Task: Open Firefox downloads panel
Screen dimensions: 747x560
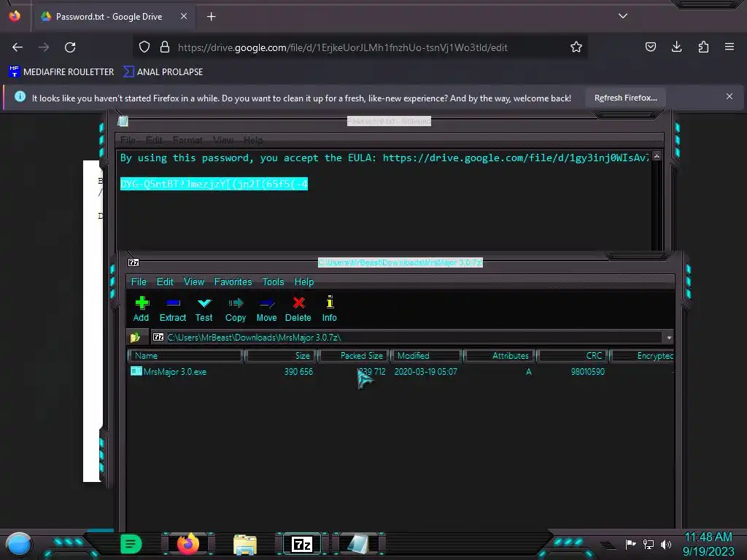Action: click(676, 47)
